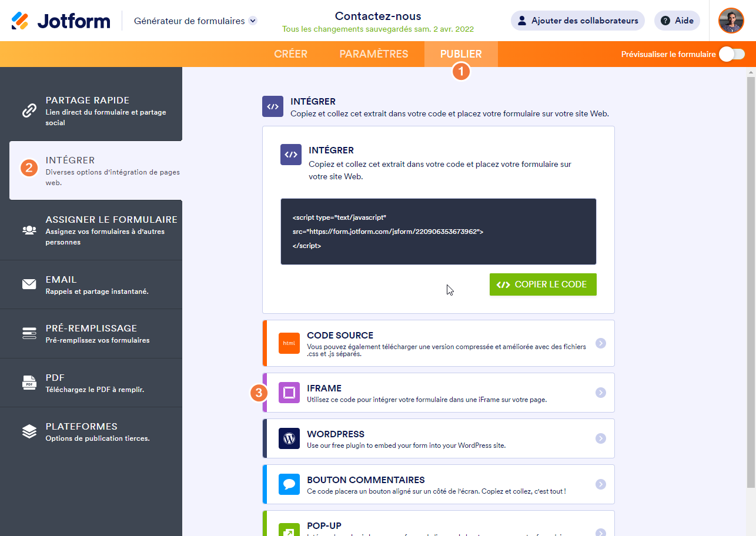Click the embed code icon in the page header
The width and height of the screenshot is (756, 536).
point(273,107)
